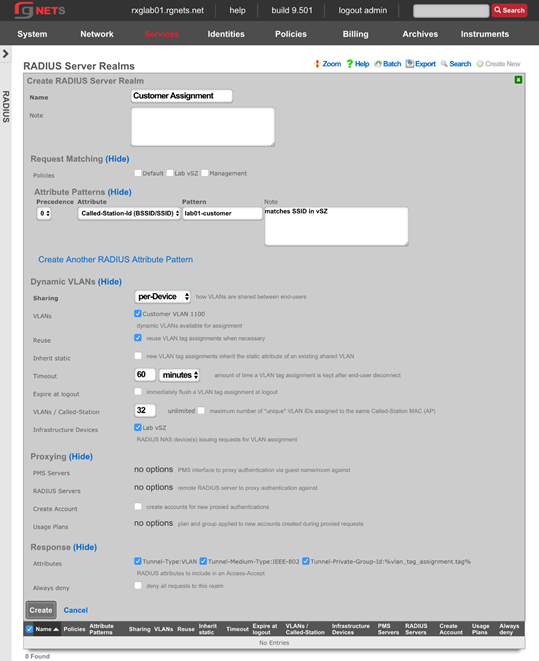Click Create Another RADIUS Attribute Pattern link

pyautogui.click(x=115, y=259)
